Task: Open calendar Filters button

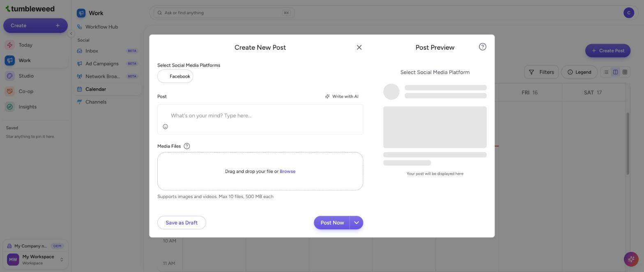Action: [x=541, y=72]
